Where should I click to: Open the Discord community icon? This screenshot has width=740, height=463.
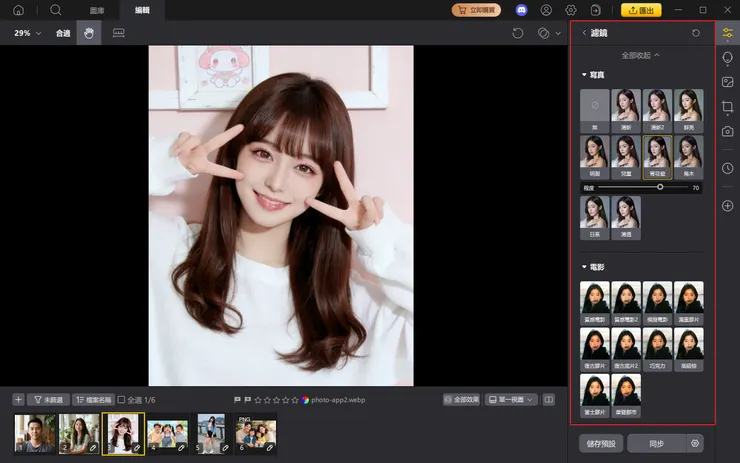click(x=521, y=10)
